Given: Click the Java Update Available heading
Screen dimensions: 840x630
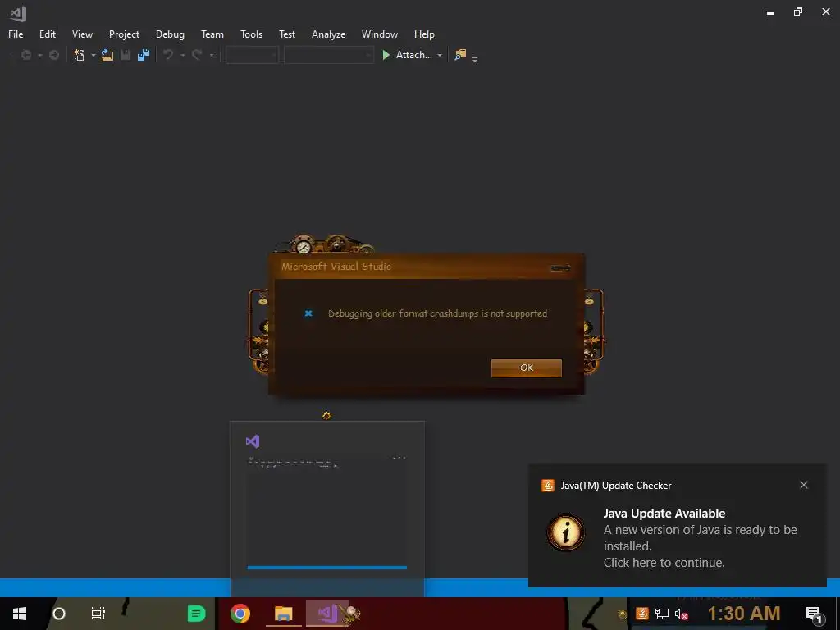Looking at the screenshot, I should (x=664, y=514).
